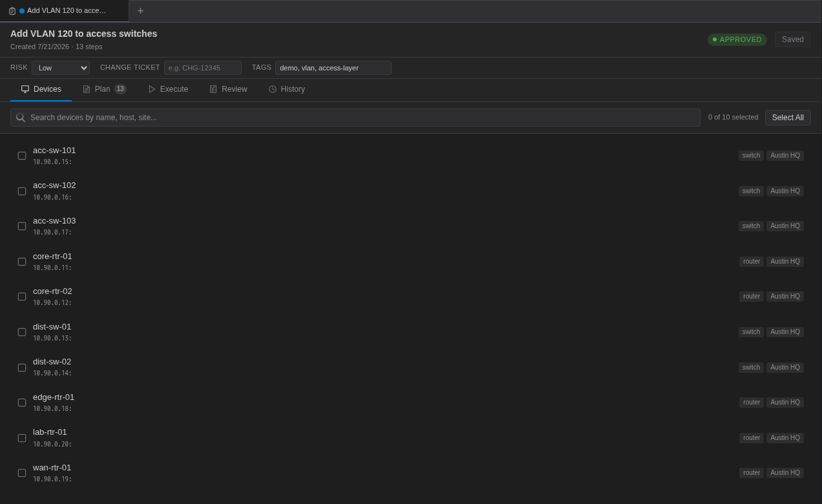The width and height of the screenshot is (822, 504).
Task: Click the switch tag on acc-sw-101 row
Action: tap(751, 156)
